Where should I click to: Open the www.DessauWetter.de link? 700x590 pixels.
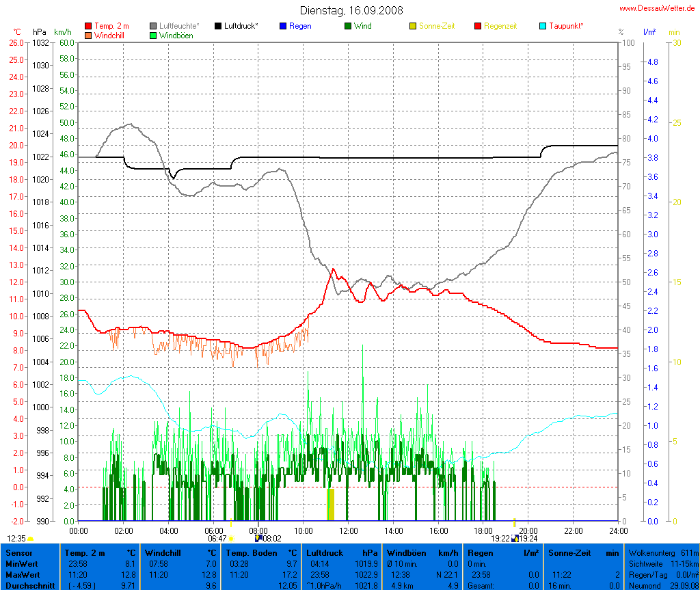[x=658, y=8]
